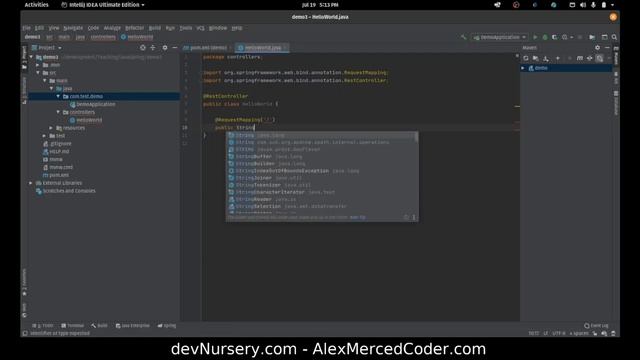The height and width of the screenshot is (360, 640).
Task: Open the Navigate menu
Action: click(x=73, y=28)
